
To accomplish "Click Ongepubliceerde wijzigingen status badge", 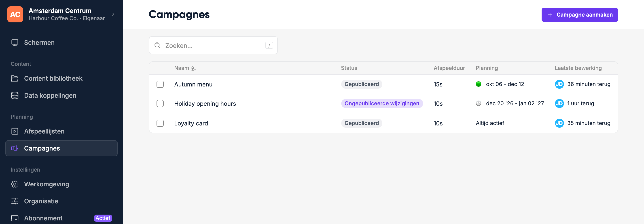I will point(382,103).
